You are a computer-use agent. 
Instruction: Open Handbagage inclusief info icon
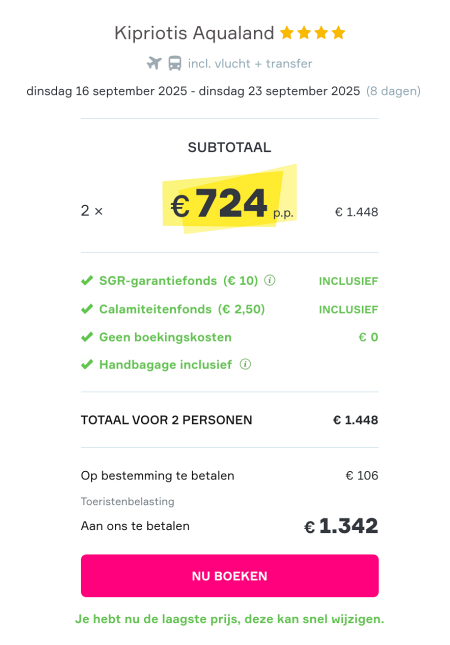[245, 364]
